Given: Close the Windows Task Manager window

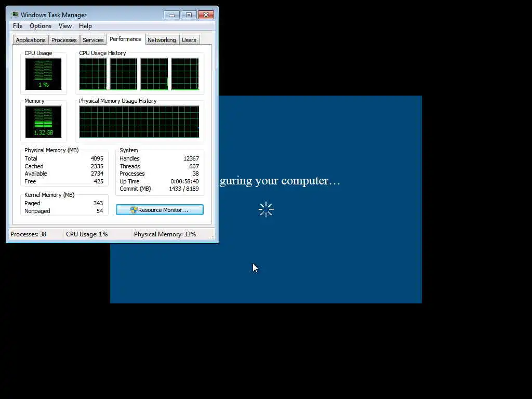Looking at the screenshot, I should [x=206, y=15].
